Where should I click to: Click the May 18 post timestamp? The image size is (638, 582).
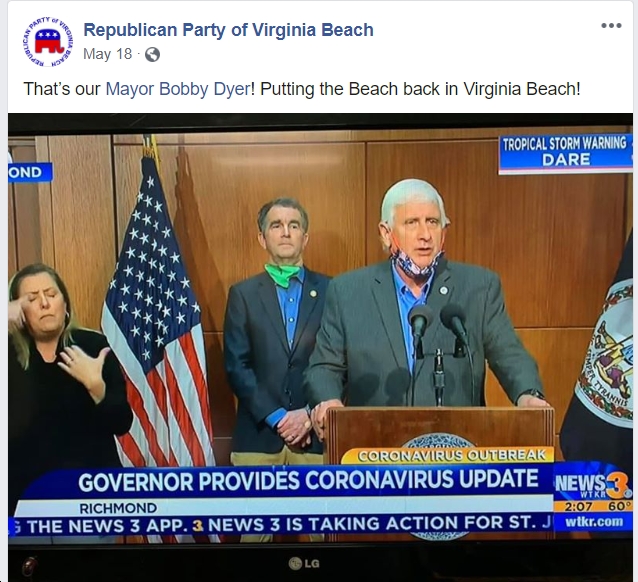(x=107, y=54)
